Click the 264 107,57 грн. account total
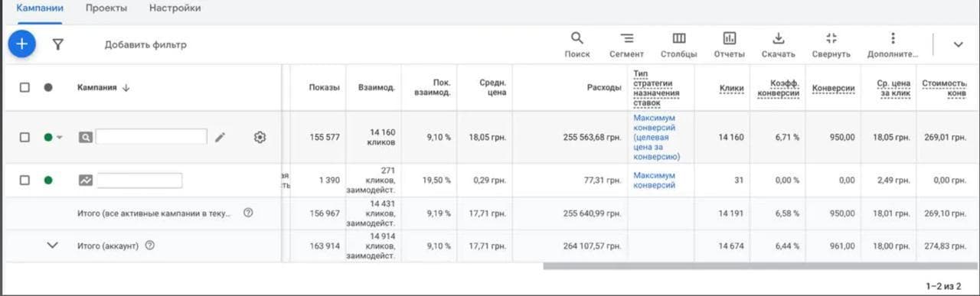This screenshot has height=296, width=980. (x=592, y=246)
